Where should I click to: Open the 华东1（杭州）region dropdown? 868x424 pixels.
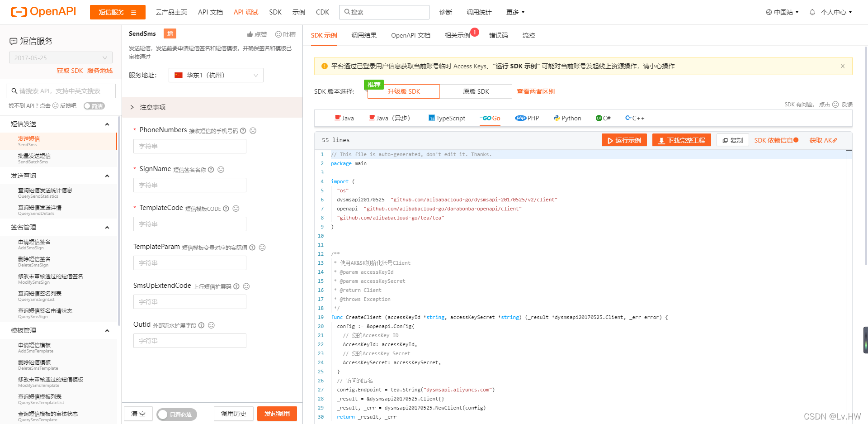click(x=216, y=75)
